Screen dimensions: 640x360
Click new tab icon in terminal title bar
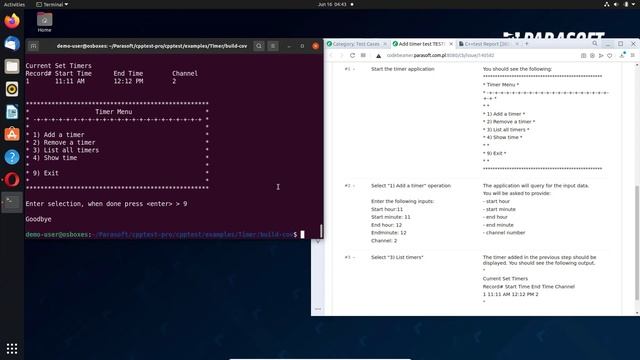pyautogui.click(x=33, y=46)
